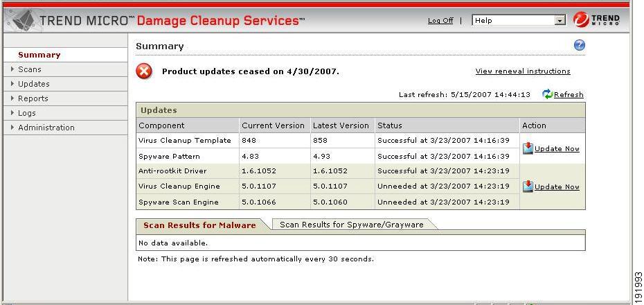Click current version value 4.83
This screenshot has width=644, height=305.
[x=250, y=157]
